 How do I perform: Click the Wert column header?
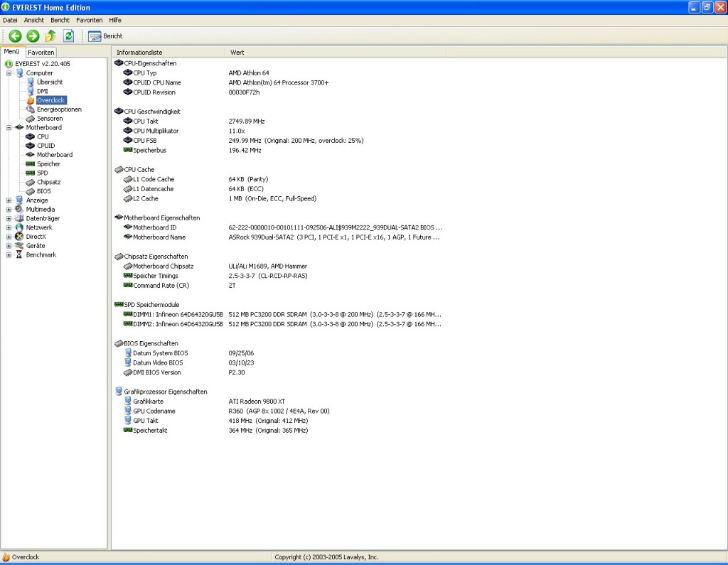pos(336,53)
